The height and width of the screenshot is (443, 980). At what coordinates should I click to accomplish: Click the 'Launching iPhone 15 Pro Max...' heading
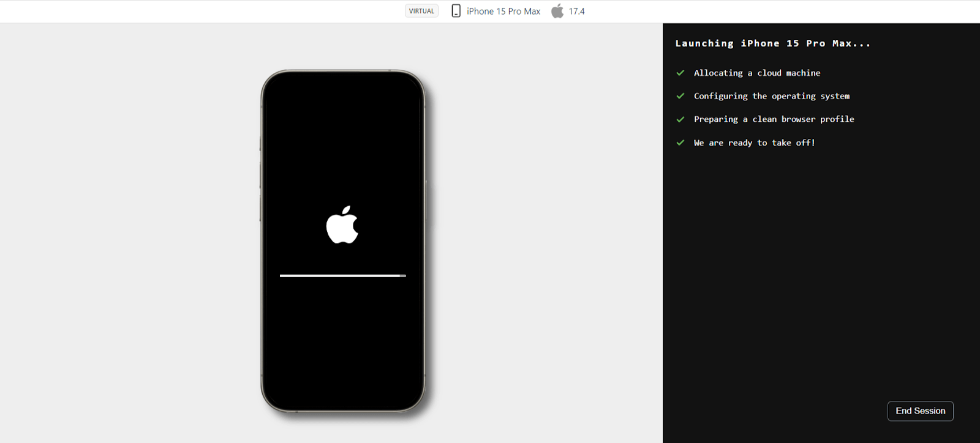click(x=772, y=43)
